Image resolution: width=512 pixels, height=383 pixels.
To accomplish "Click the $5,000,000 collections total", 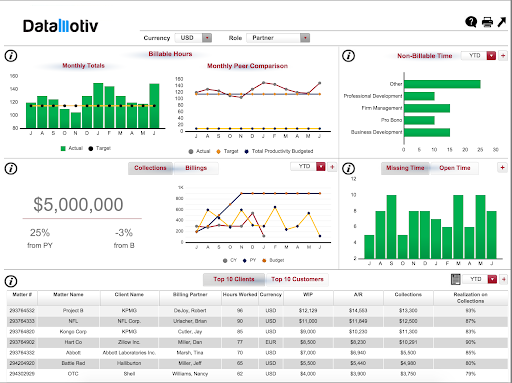I will click(78, 204).
